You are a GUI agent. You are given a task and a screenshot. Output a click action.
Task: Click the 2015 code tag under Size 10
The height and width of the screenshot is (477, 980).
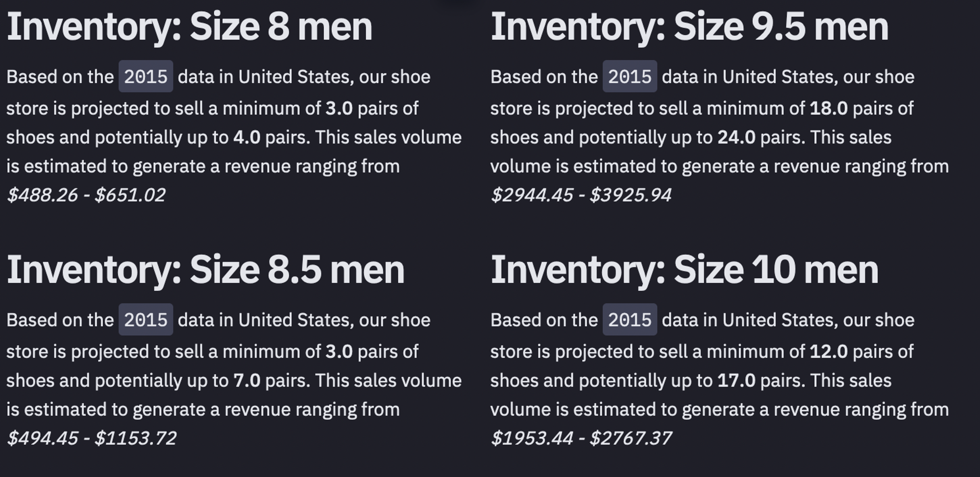click(630, 320)
